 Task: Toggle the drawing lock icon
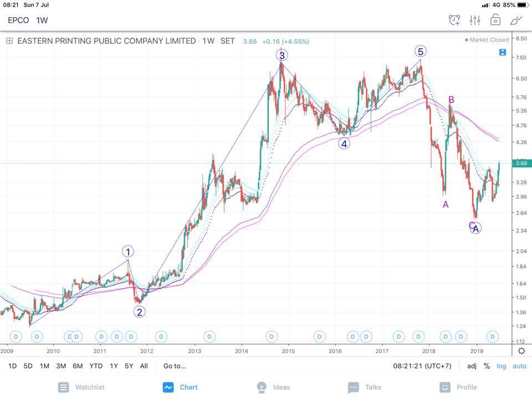point(495,20)
